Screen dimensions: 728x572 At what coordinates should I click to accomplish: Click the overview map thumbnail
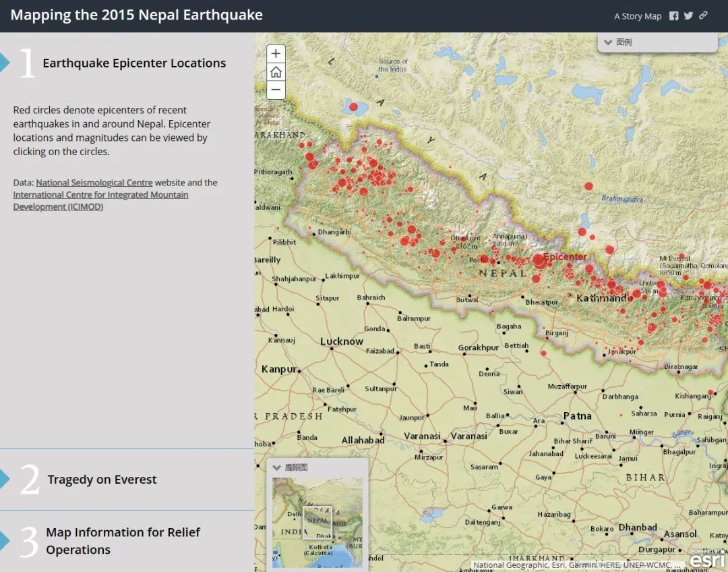(x=317, y=522)
